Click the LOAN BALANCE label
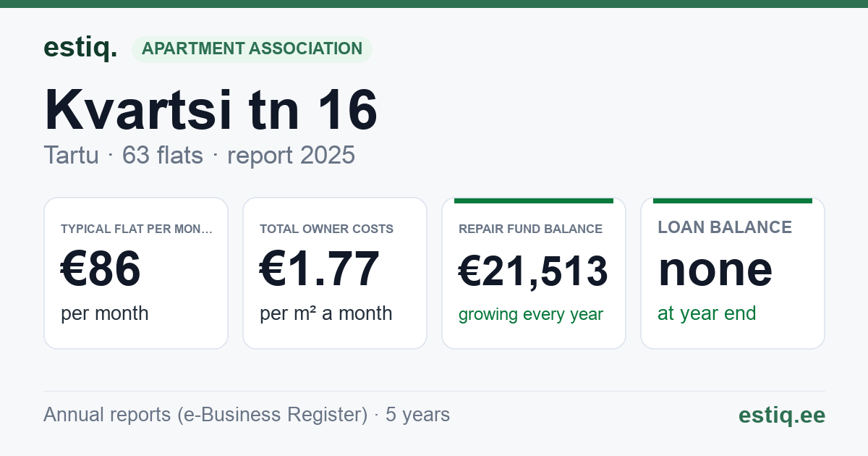 (725, 227)
